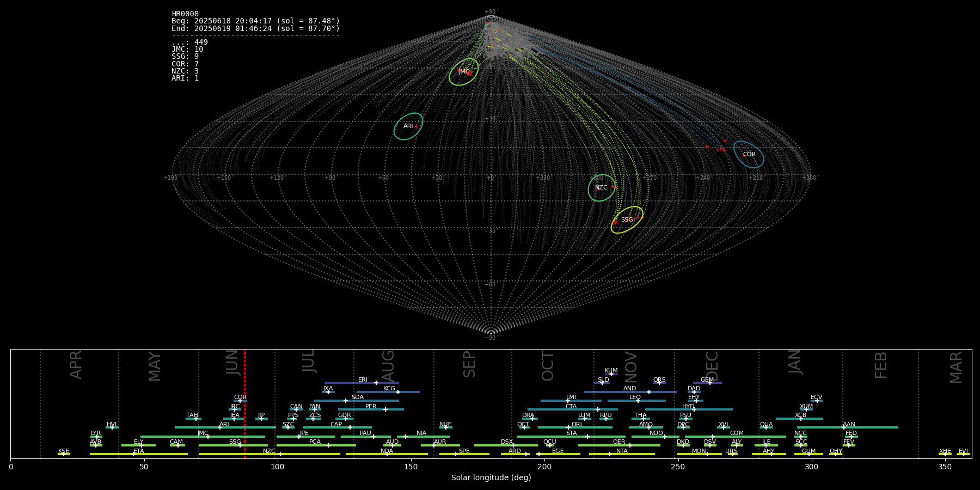Click the red dashed current-date line in timeline
Viewport: 980px width, 490px height.
coord(244,403)
